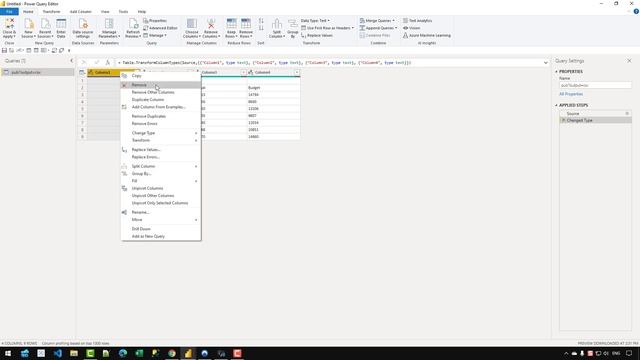Click the Close & Apply icon
This screenshot has height=360, width=640.
[x=9, y=28]
